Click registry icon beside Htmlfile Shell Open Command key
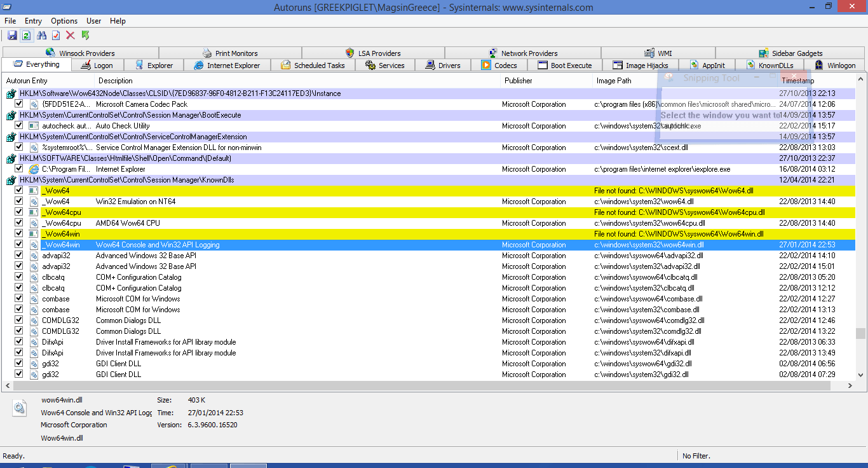The width and height of the screenshot is (868, 468). click(11, 158)
